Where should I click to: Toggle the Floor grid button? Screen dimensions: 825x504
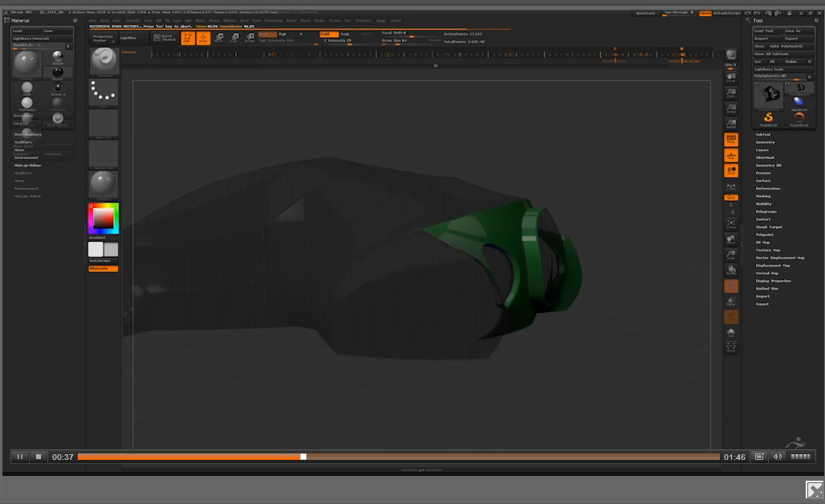tap(731, 155)
